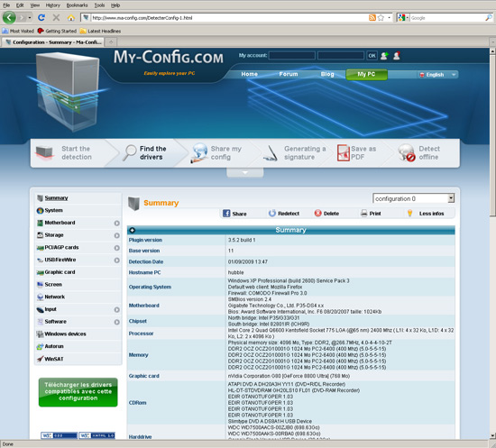Open the Help menu
Image resolution: width=496 pixels, height=448 pixels.
115,5
